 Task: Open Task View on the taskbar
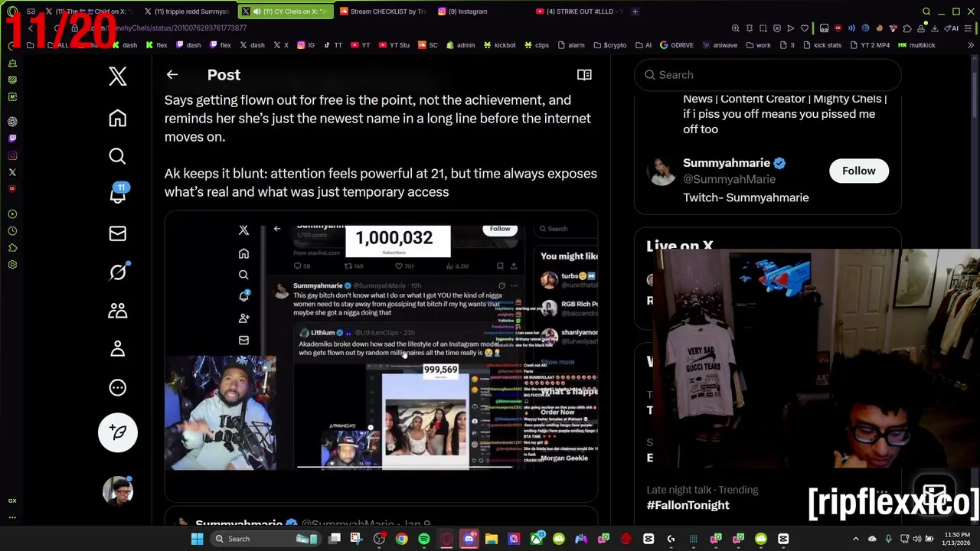pos(335,539)
